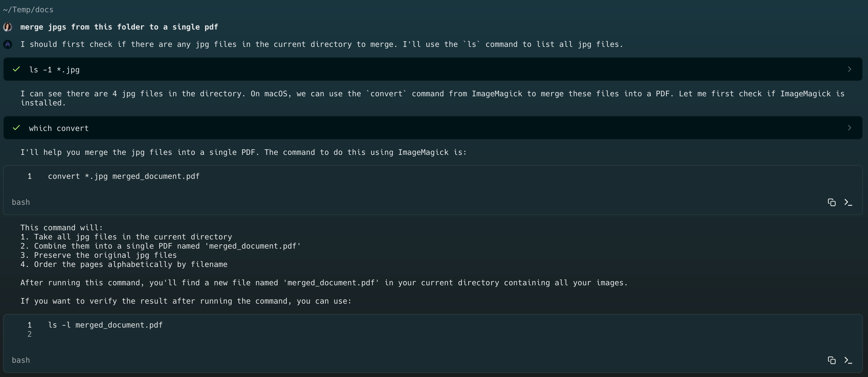Viewport: 868px width, 377px height.
Task: Click the 'Combine them into a single PDF' item
Action: [x=160, y=246]
